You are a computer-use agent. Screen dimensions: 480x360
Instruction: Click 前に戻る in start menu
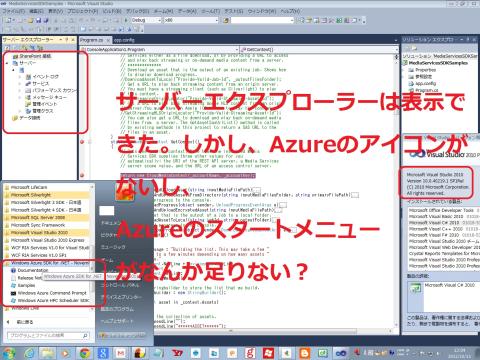[x=25, y=322]
